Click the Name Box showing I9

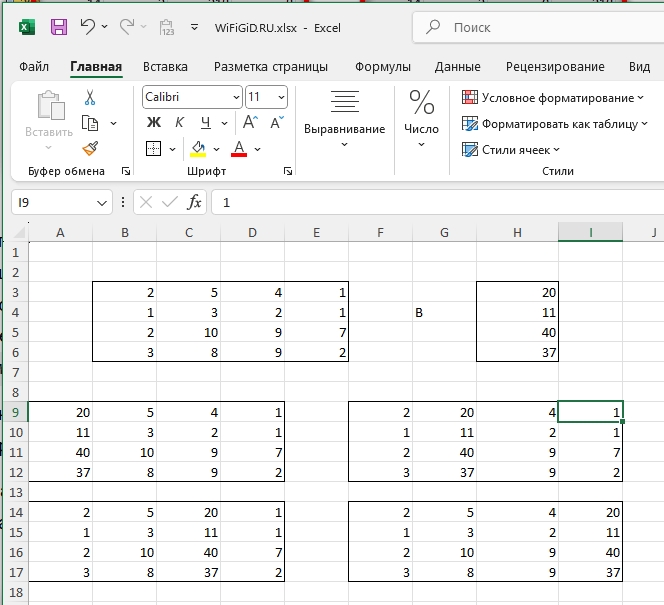click(x=61, y=202)
